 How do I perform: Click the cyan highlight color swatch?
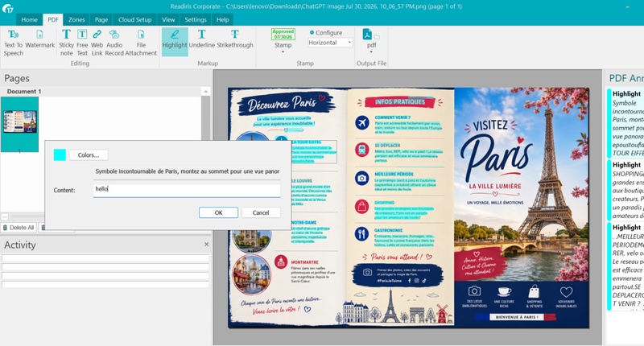coord(60,154)
